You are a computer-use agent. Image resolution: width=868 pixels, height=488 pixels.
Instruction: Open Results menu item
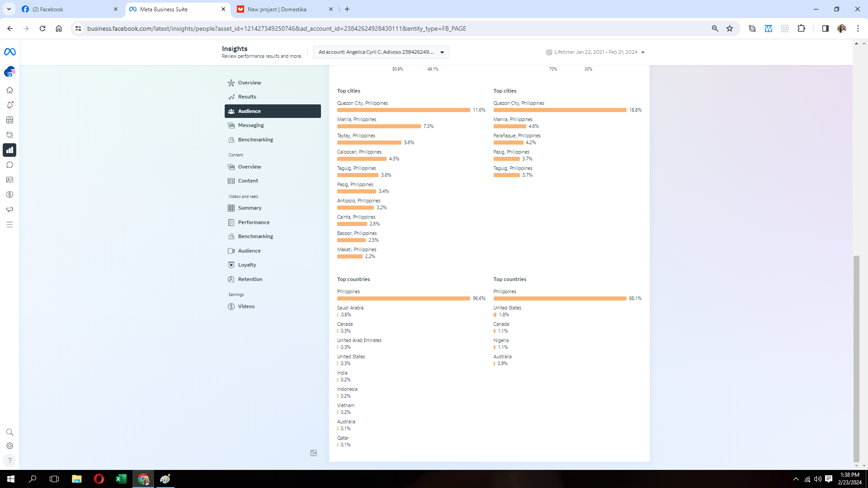click(x=273, y=97)
